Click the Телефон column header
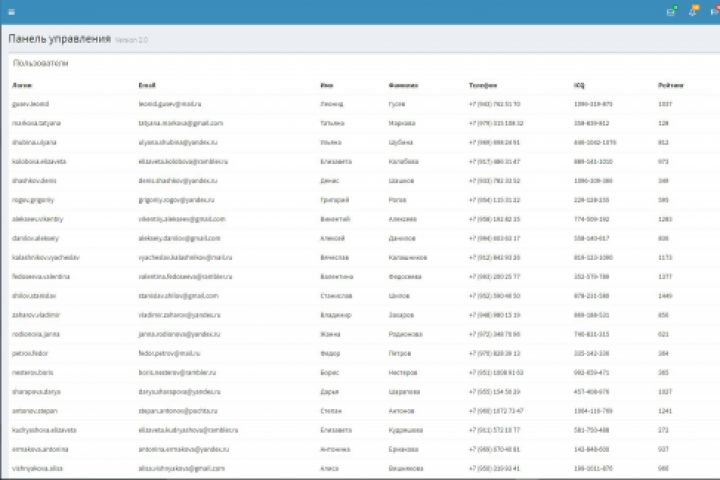The image size is (720, 480). [483, 85]
